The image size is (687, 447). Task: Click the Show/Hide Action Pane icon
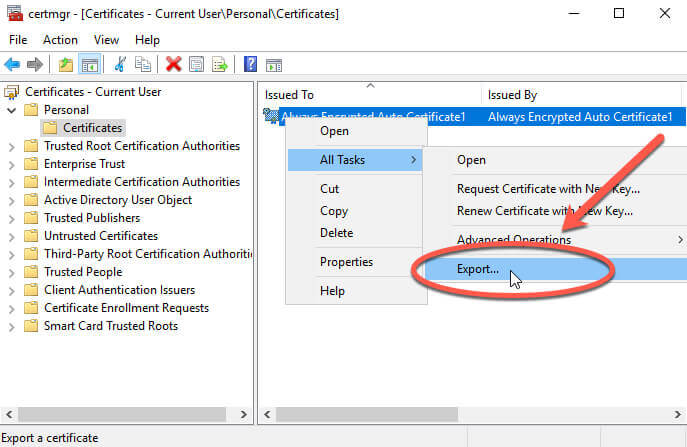click(x=274, y=65)
